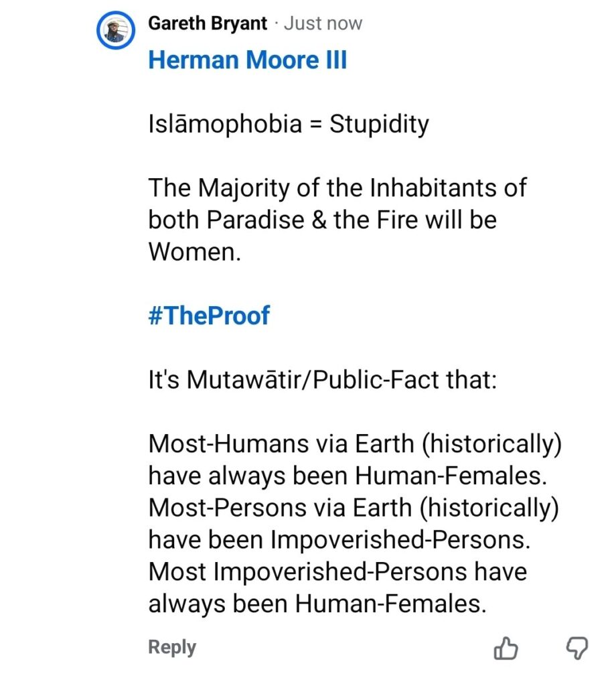Click the word "Islāmophobia"
This screenshot has width=616, height=686.
tap(225, 125)
